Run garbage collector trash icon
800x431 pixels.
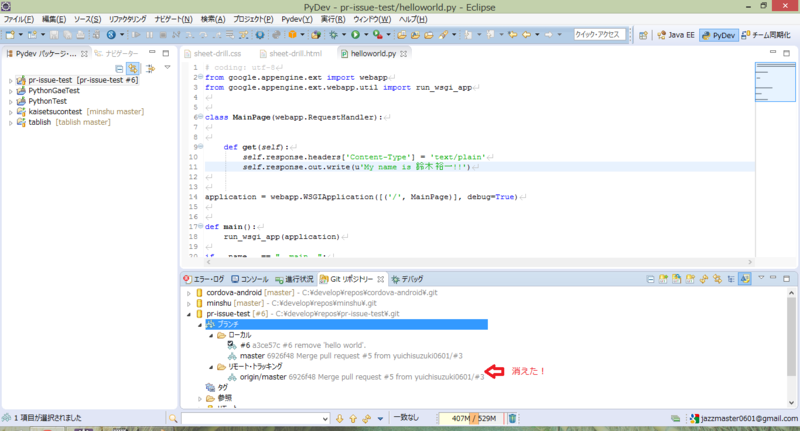click(512, 418)
